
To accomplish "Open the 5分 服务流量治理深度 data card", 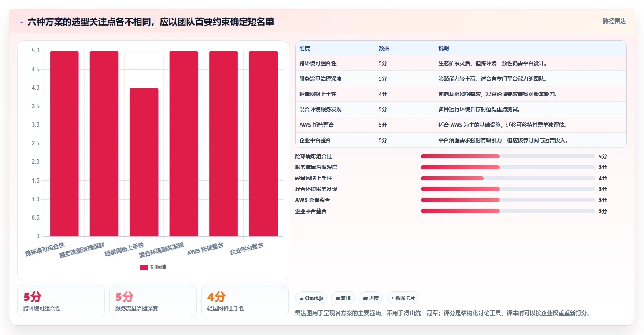I will coord(153,301).
